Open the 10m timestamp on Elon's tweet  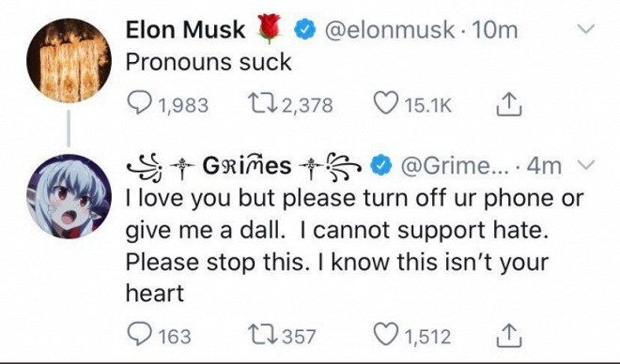[494, 30]
